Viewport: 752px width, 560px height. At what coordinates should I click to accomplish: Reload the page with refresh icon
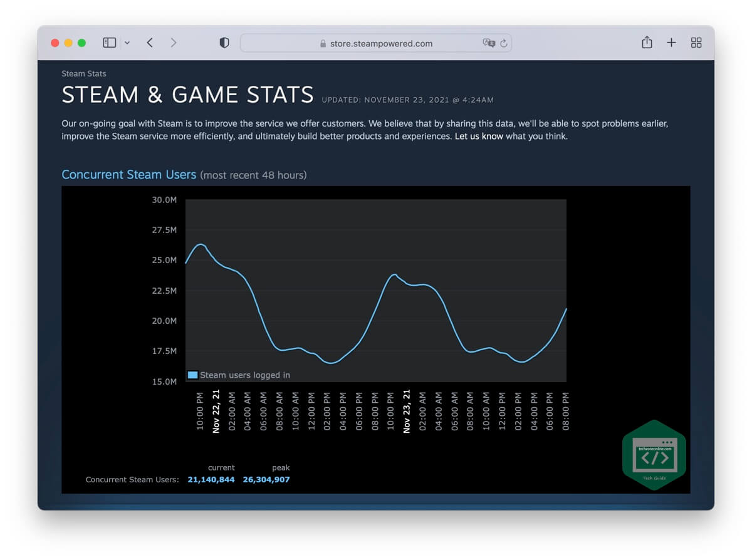(504, 43)
